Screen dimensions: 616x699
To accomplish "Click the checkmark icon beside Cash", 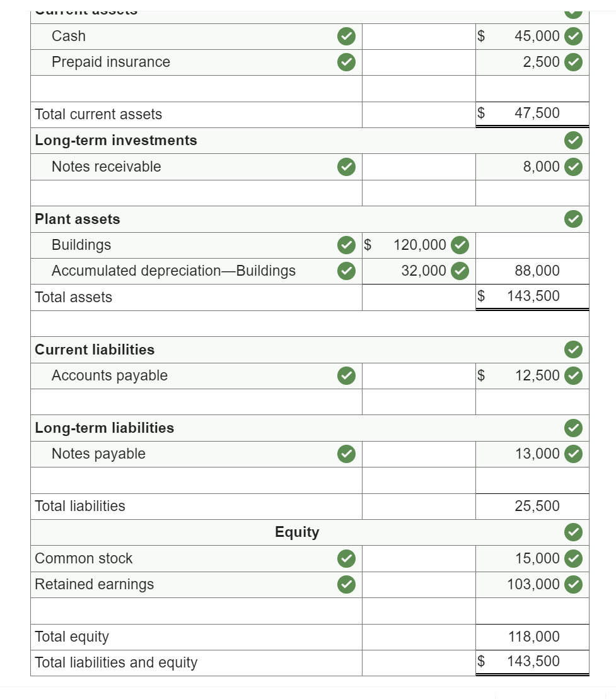I will (346, 37).
